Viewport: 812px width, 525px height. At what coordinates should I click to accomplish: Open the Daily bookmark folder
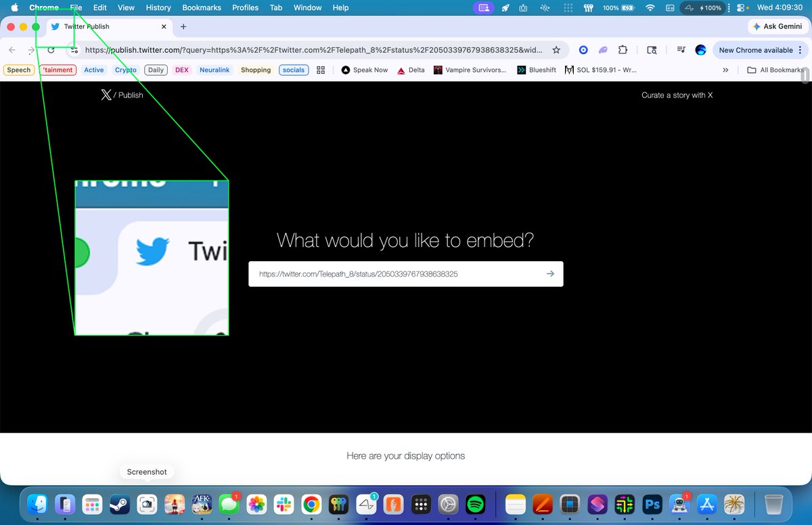(156, 70)
